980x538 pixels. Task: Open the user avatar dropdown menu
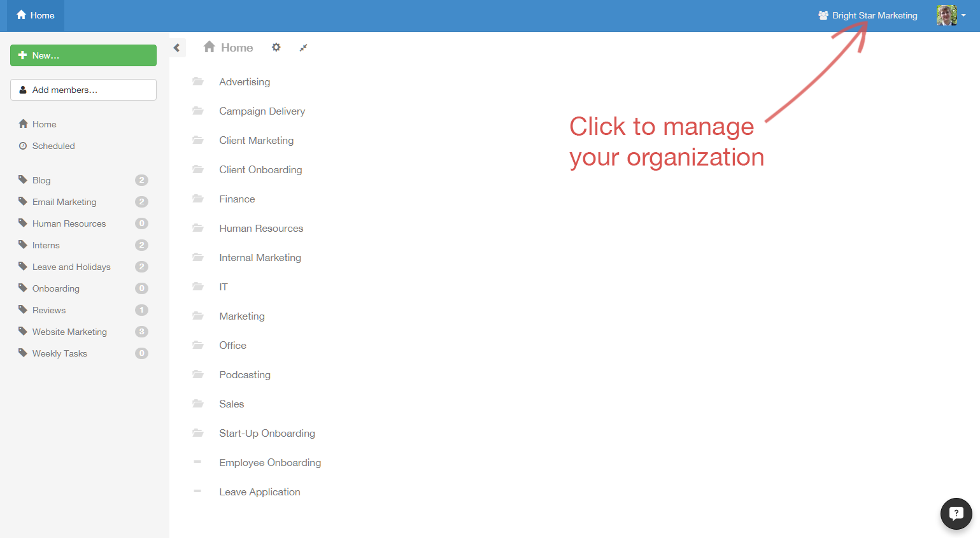tap(951, 15)
